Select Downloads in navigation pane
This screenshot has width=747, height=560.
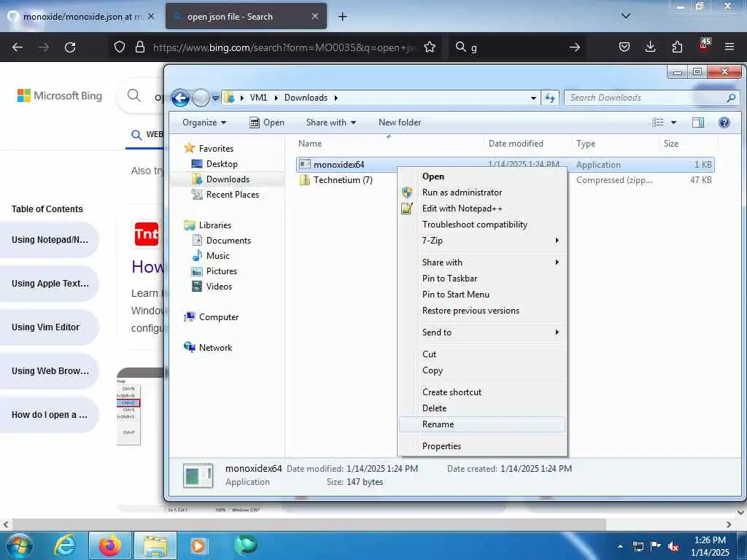(x=228, y=179)
